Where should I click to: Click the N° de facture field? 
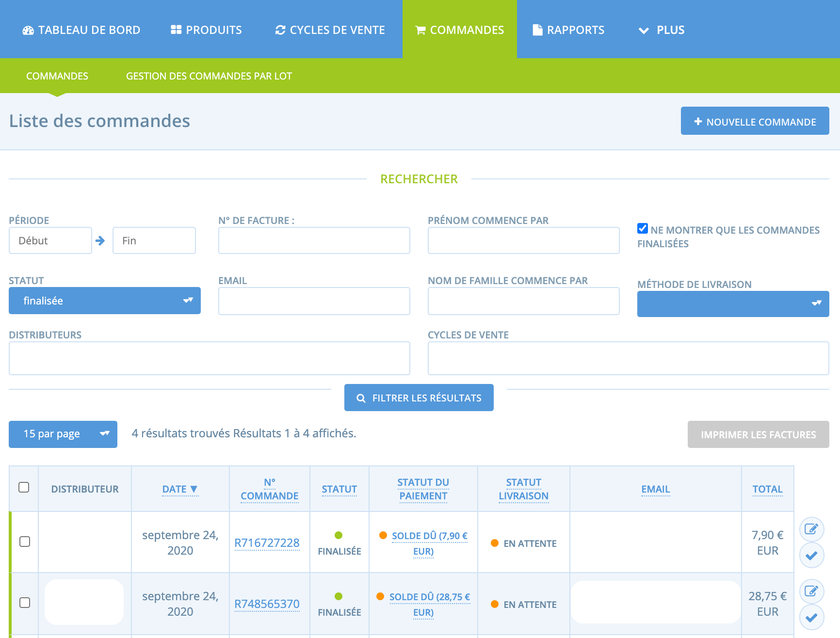pos(314,240)
